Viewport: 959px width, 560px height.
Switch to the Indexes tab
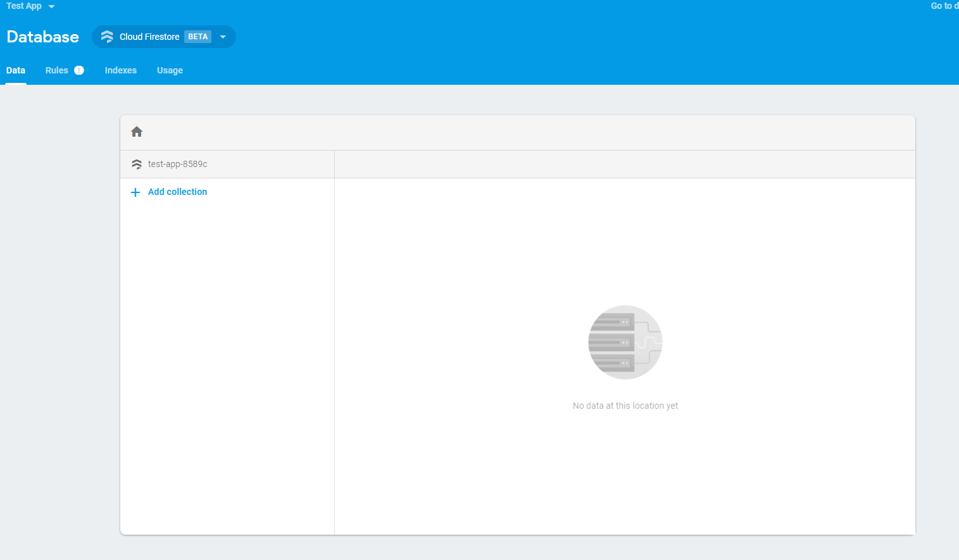coord(120,70)
